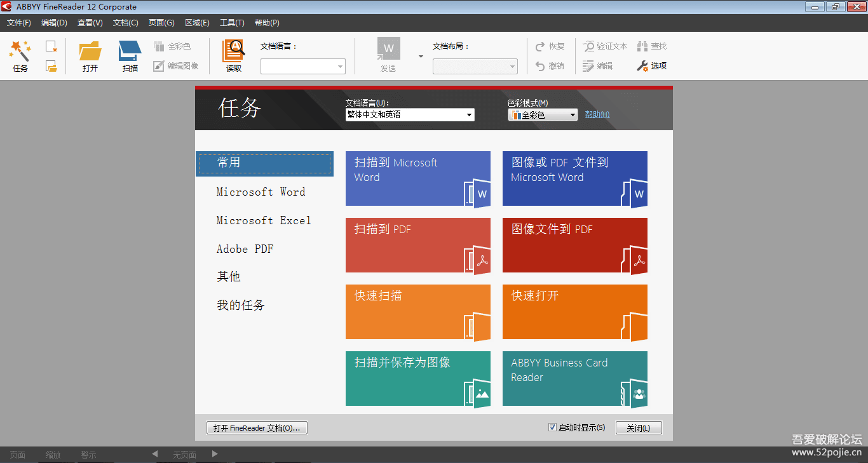Click the 帮助(H) link

click(x=597, y=115)
